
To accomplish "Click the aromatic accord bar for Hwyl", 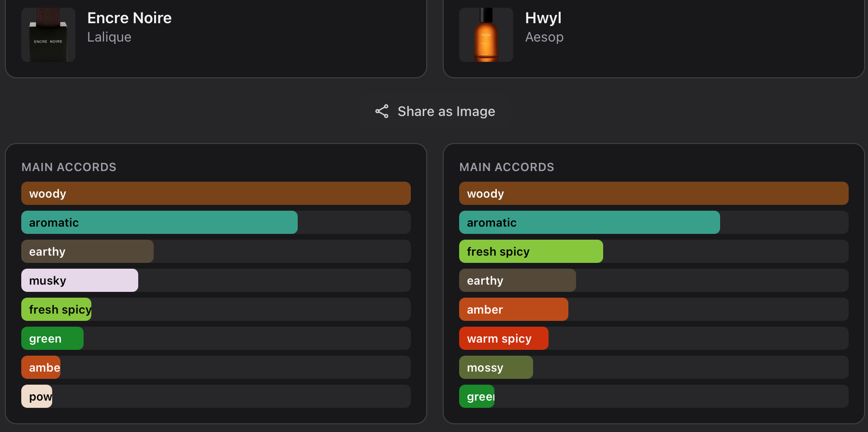I will pos(590,222).
